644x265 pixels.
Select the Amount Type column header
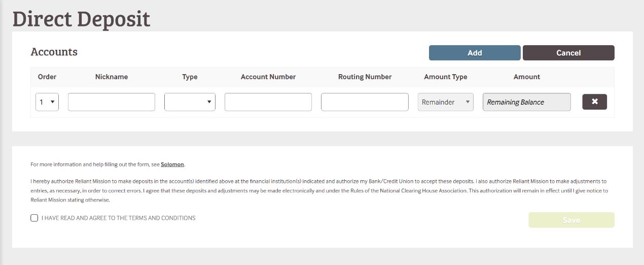point(445,77)
